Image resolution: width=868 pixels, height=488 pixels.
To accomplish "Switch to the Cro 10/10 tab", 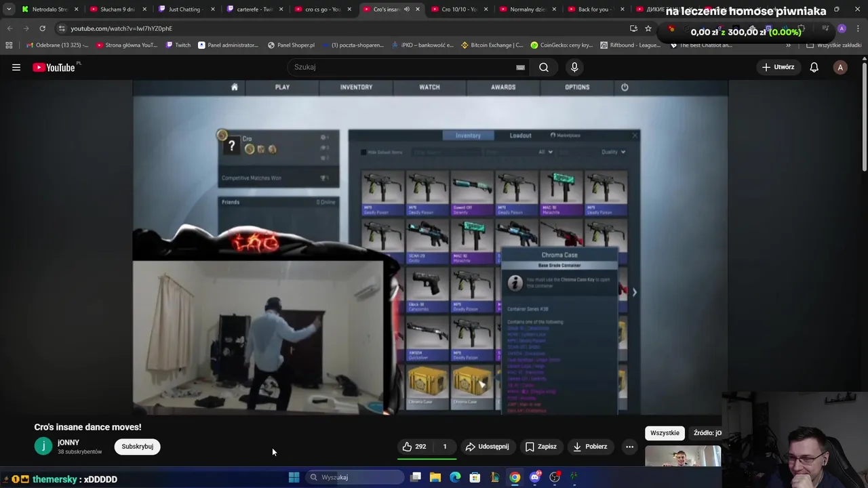I will click(458, 9).
